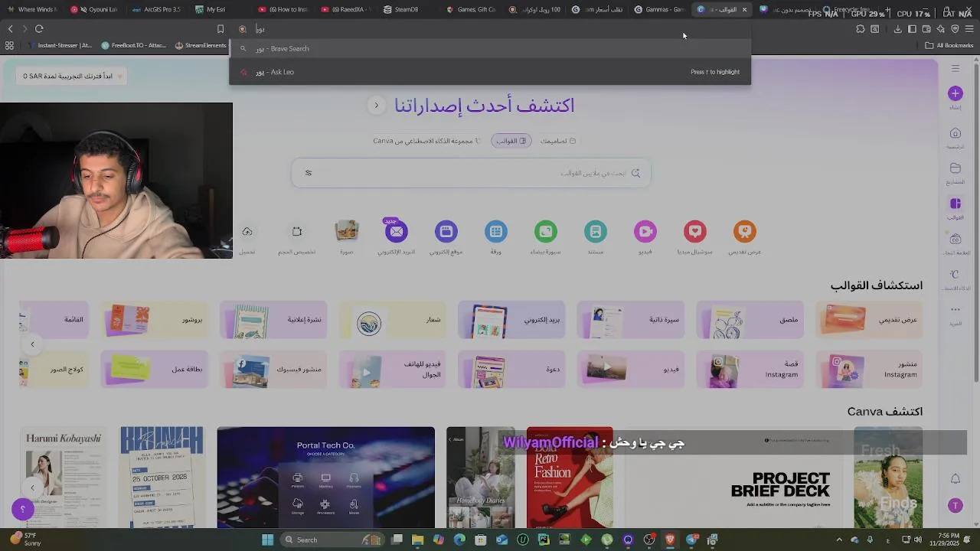Select the whiteboard (سبورة بيضاء) green icon
This screenshot has height=551, width=980.
pos(545,231)
